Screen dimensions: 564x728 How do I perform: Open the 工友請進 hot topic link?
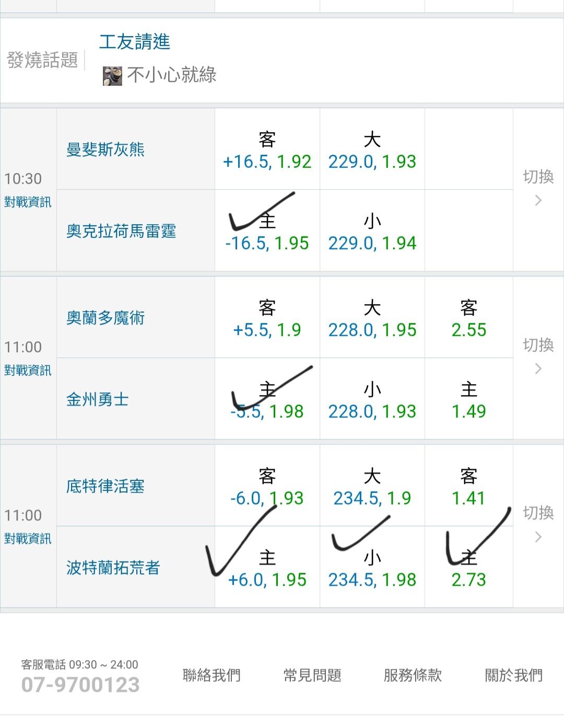135,42
